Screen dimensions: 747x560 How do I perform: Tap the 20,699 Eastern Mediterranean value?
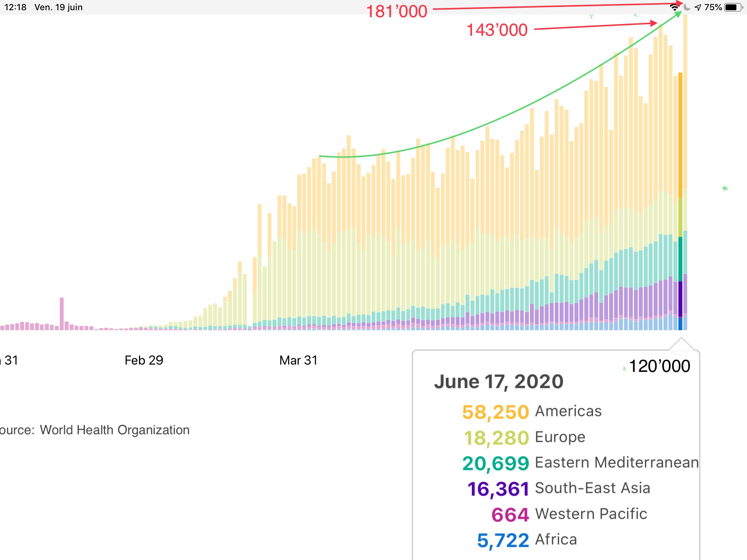coord(495,463)
